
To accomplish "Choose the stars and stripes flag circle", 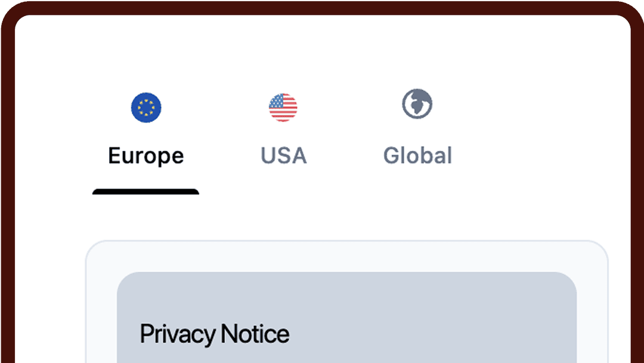I will pyautogui.click(x=283, y=107).
